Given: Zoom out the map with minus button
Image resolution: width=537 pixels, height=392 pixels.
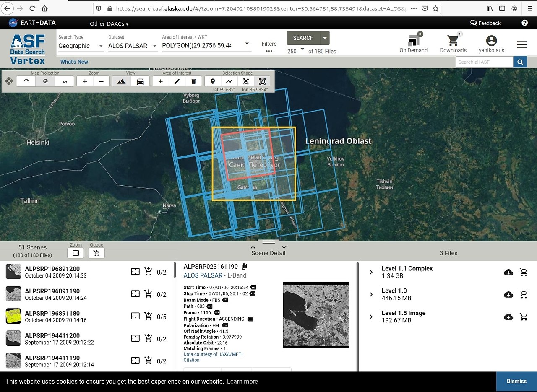Looking at the screenshot, I should click(x=102, y=81).
